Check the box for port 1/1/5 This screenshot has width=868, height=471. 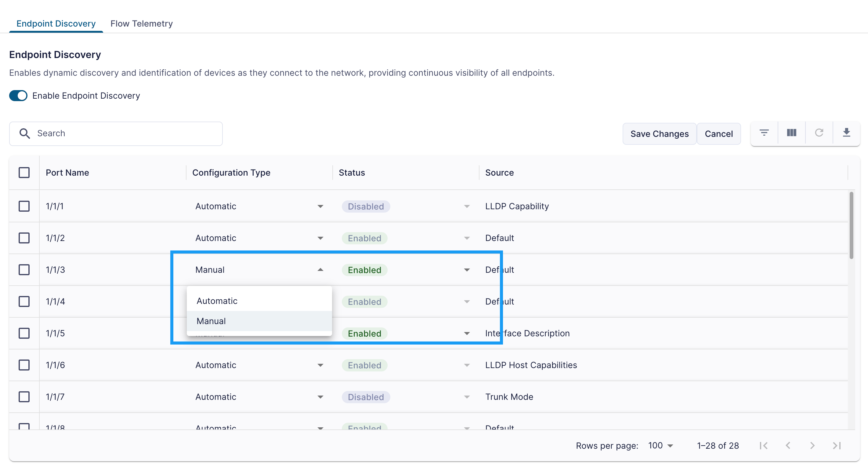(24, 334)
